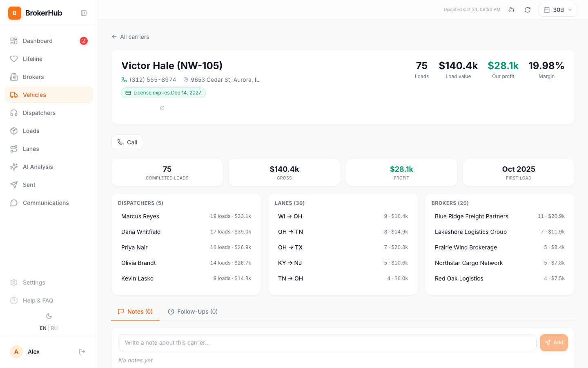Refresh data with the sync icon

(x=528, y=10)
